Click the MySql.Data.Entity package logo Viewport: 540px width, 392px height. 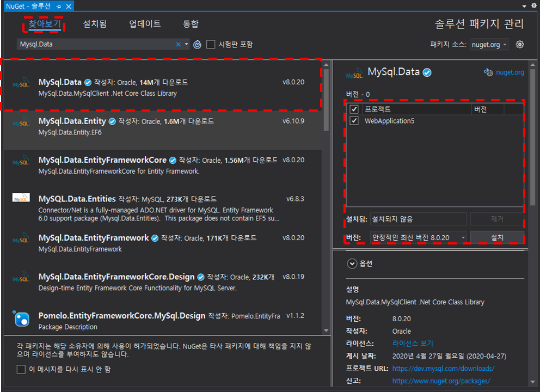pos(21,121)
